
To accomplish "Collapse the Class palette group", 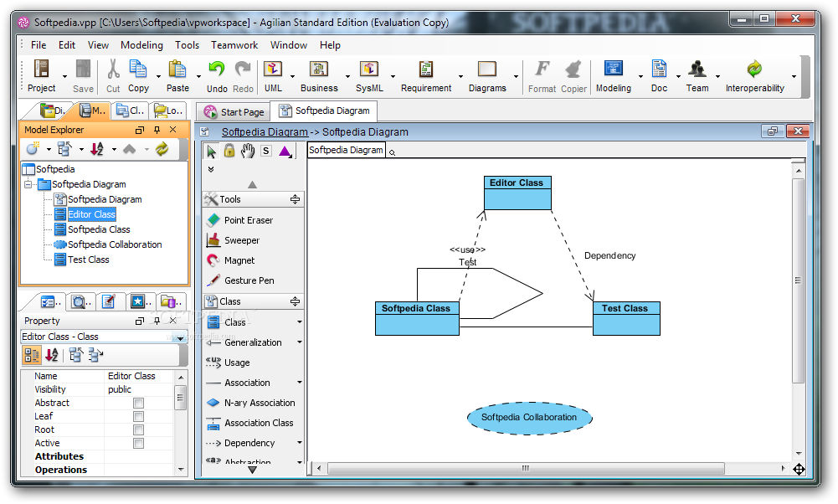I will (295, 301).
